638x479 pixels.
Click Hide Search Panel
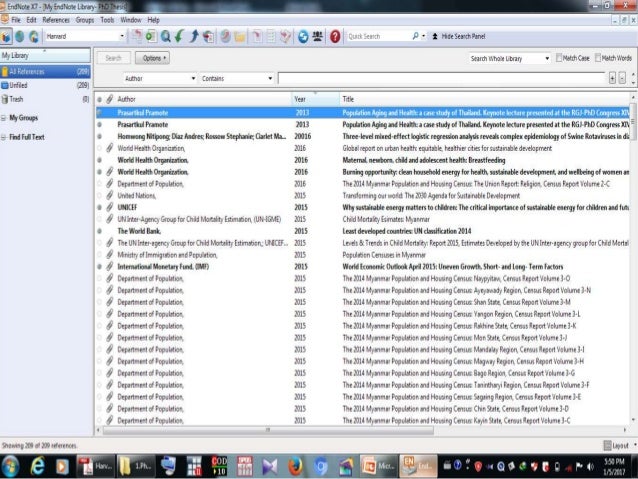459,36
